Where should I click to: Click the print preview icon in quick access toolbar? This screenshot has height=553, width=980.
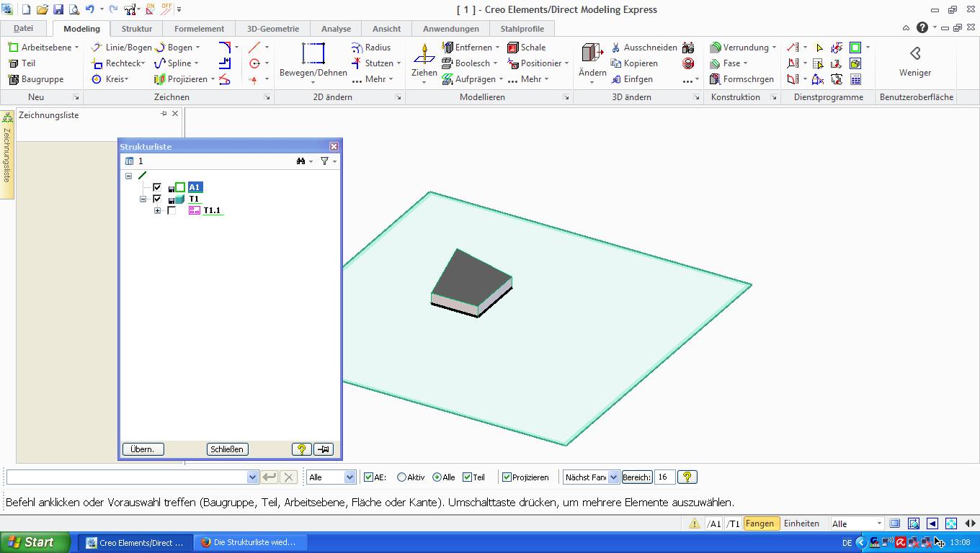(x=73, y=9)
